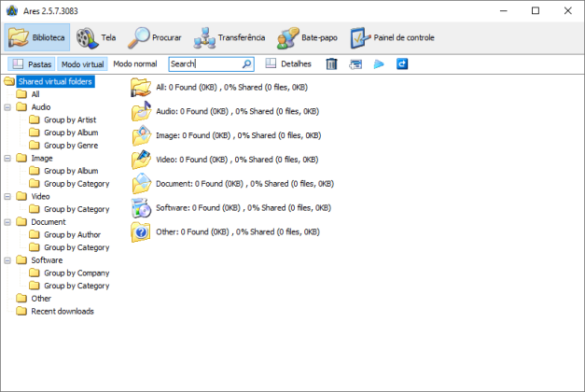Image resolution: width=585 pixels, height=392 pixels.
Task: Open the Biblioteca library tab
Action: click(x=37, y=37)
